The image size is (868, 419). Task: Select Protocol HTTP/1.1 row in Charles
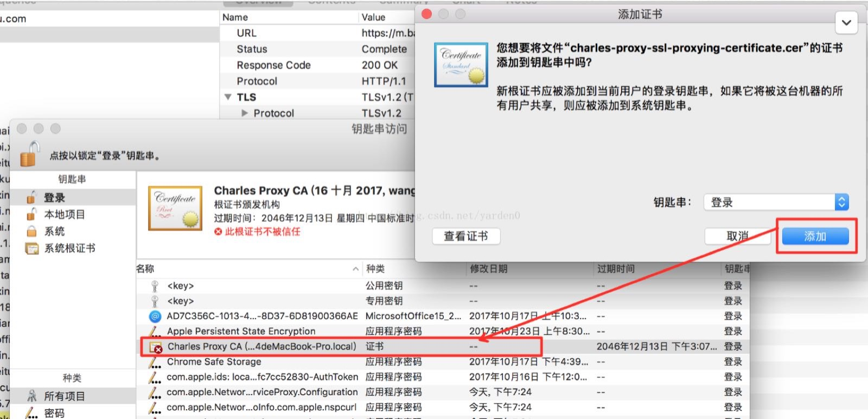click(317, 81)
